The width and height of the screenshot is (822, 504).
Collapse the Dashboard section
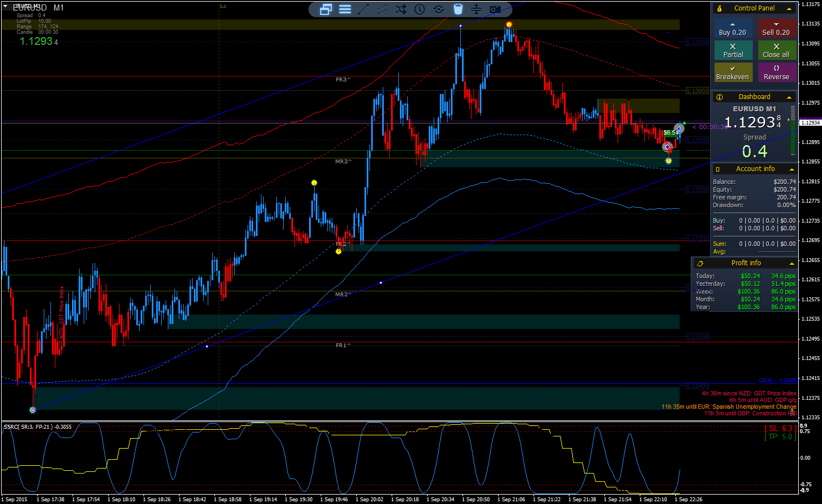pos(789,97)
